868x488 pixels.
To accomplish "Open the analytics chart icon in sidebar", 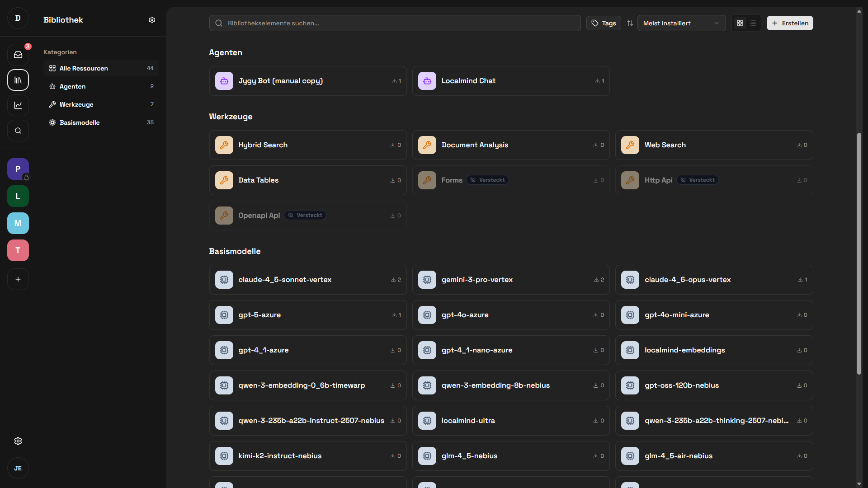I will coord(18,105).
